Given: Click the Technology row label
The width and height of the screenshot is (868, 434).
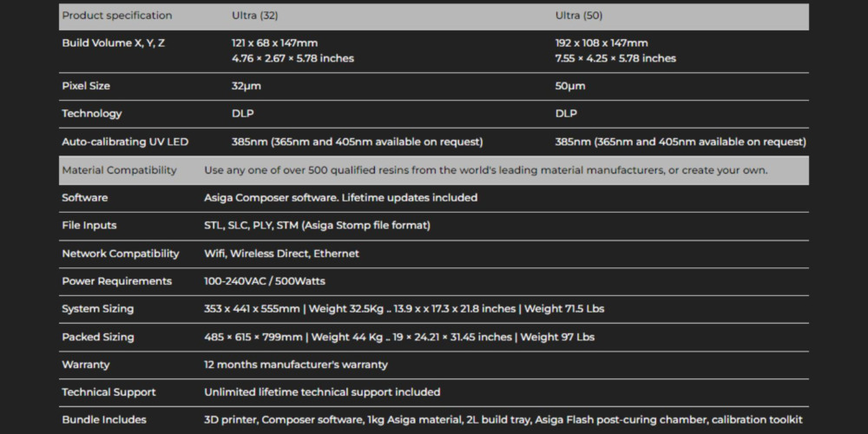Looking at the screenshot, I should pos(91,114).
